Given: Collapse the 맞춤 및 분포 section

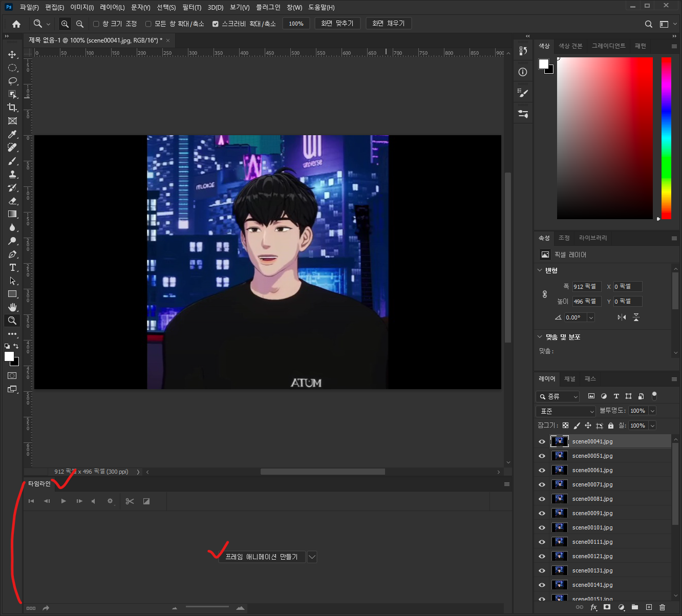Looking at the screenshot, I should pos(540,336).
